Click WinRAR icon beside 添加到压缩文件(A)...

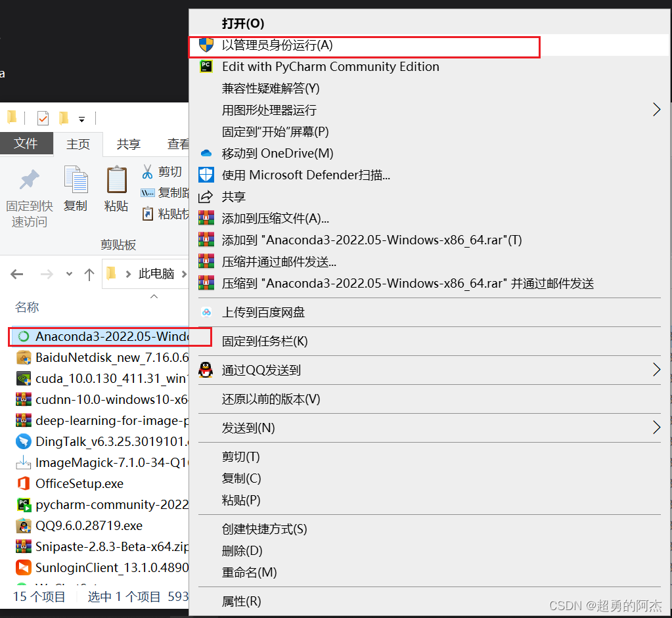point(206,218)
